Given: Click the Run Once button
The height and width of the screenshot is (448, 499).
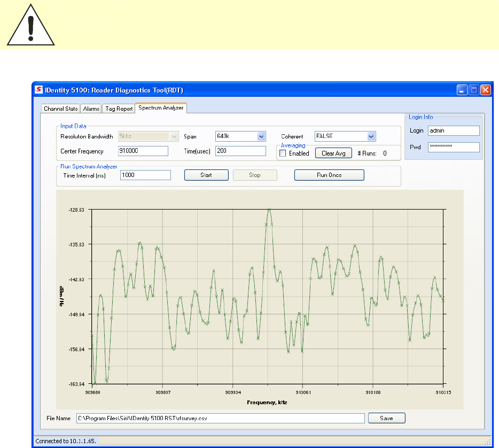Looking at the screenshot, I should [x=329, y=175].
